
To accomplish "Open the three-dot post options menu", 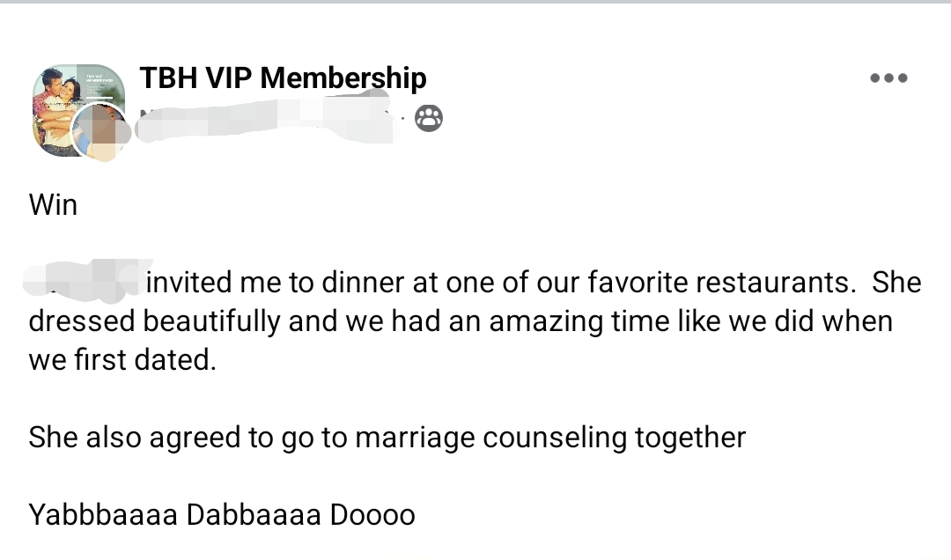I will pos(888,78).
